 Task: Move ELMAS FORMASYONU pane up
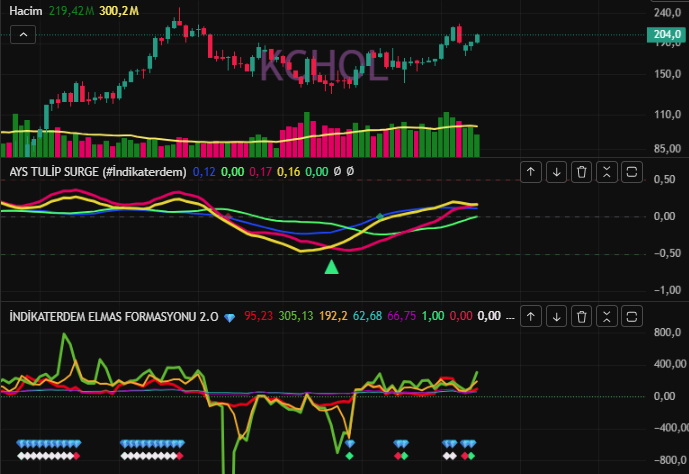pos(531,316)
